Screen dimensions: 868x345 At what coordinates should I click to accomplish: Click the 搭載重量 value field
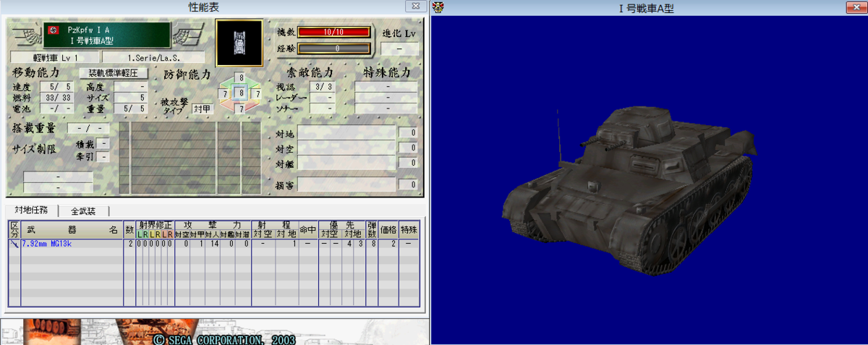tap(88, 128)
